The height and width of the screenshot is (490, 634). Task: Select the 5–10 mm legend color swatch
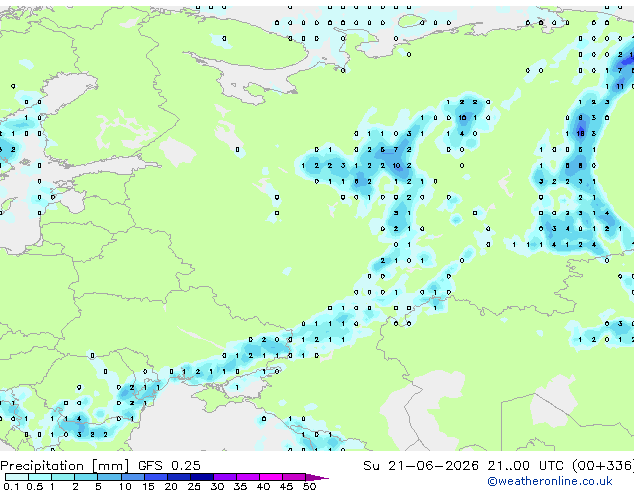(x=109, y=477)
